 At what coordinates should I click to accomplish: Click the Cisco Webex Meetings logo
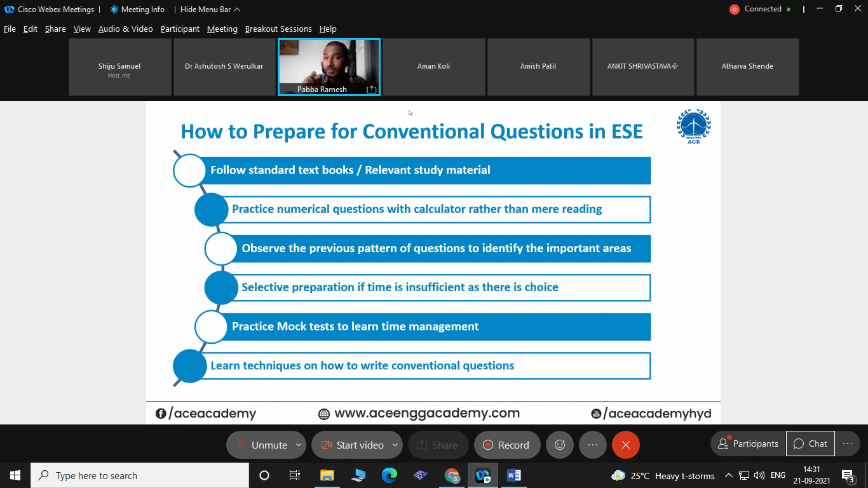tap(9, 10)
